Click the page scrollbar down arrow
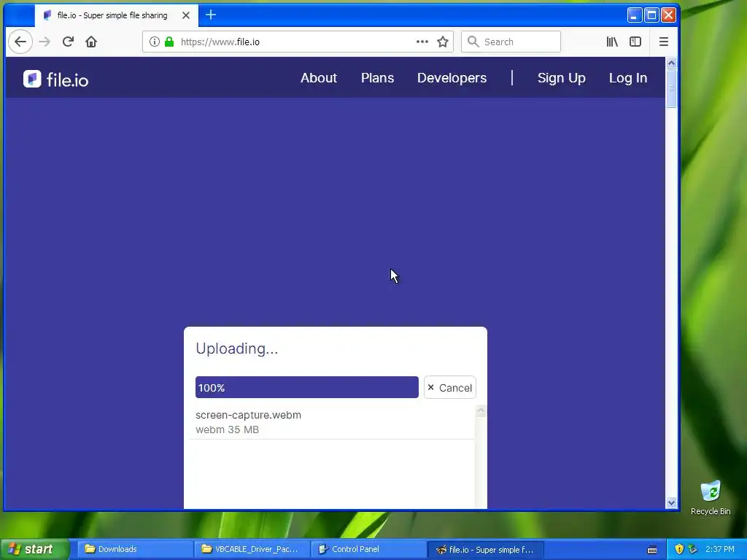The image size is (747, 560). (671, 503)
